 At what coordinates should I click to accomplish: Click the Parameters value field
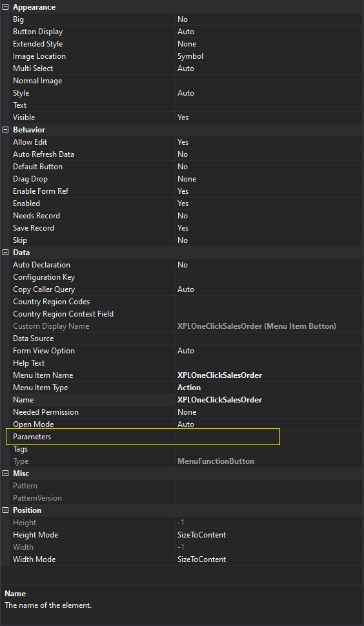pos(268,437)
